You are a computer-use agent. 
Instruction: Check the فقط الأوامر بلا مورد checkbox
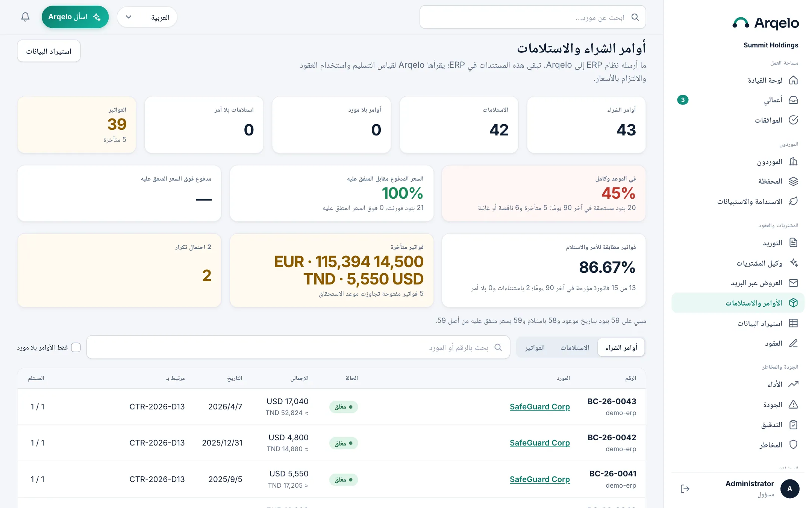click(x=76, y=347)
